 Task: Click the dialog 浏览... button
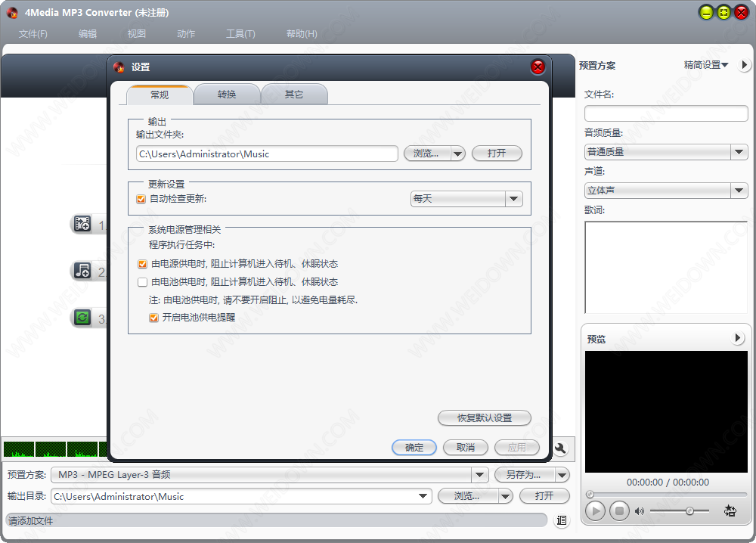click(x=426, y=154)
